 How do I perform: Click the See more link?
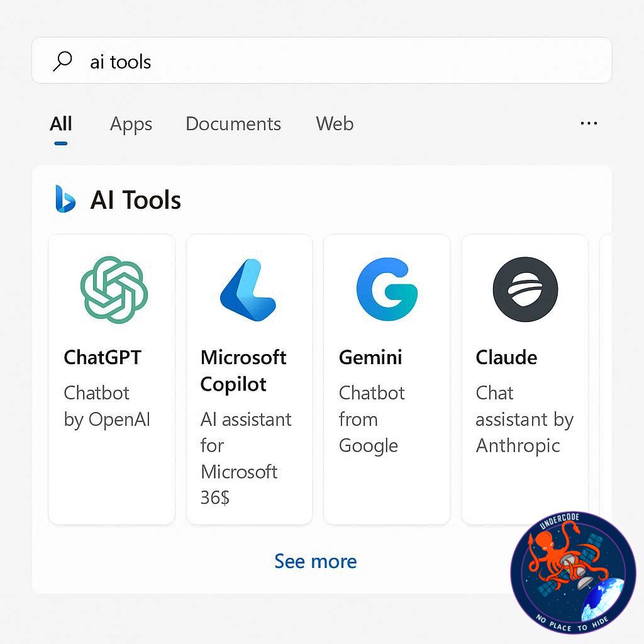pyautogui.click(x=316, y=561)
